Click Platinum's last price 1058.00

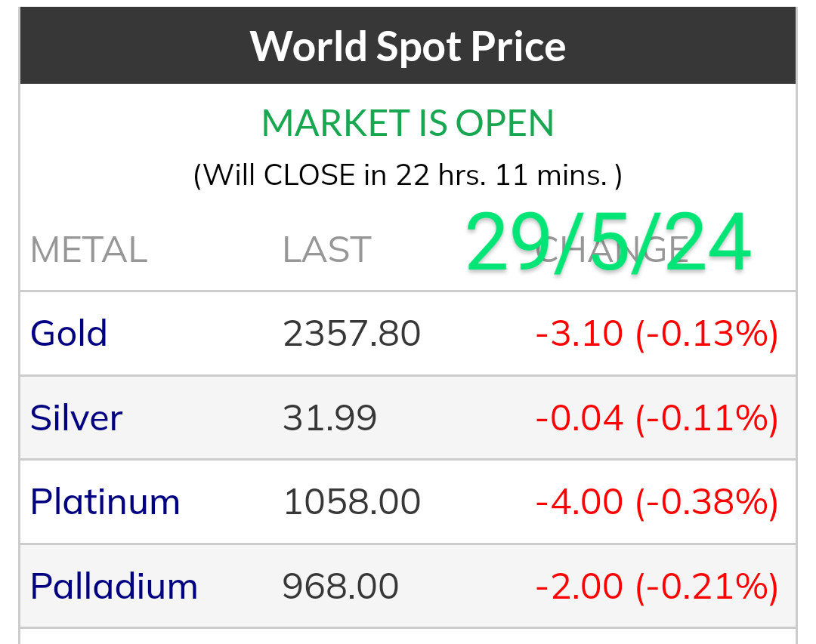(351, 502)
